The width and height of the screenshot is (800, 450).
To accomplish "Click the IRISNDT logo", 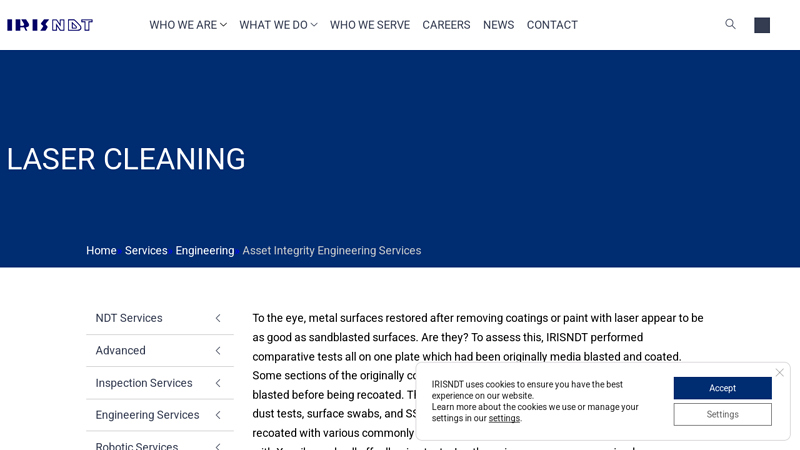I will [x=50, y=25].
